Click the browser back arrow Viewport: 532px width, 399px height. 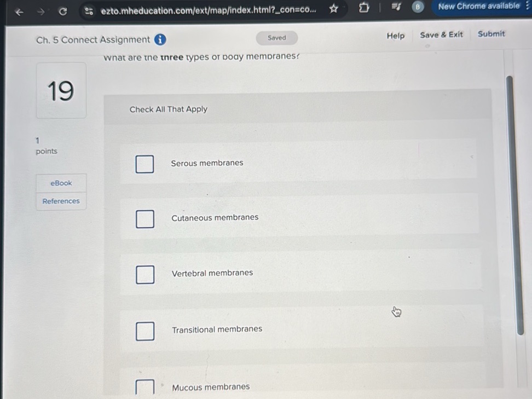point(19,11)
